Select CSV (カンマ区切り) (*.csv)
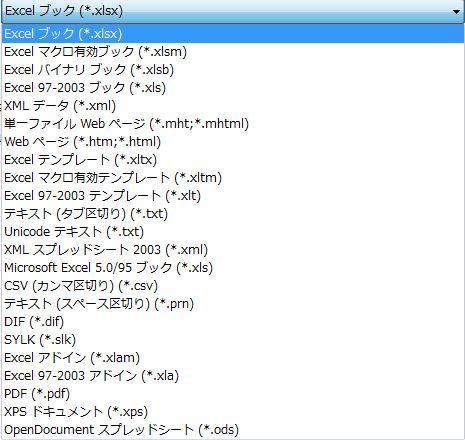Image resolution: width=465 pixels, height=440 pixels. (233, 286)
